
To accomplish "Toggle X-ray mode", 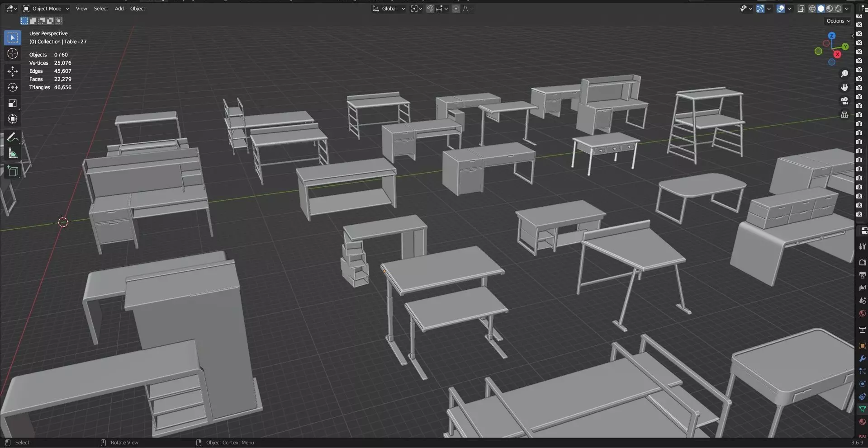I will [x=801, y=9].
